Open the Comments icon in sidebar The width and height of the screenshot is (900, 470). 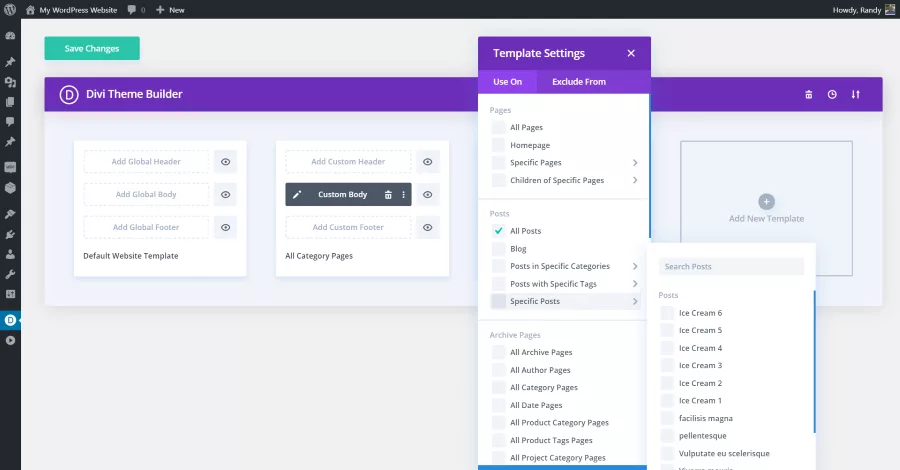coord(10,122)
